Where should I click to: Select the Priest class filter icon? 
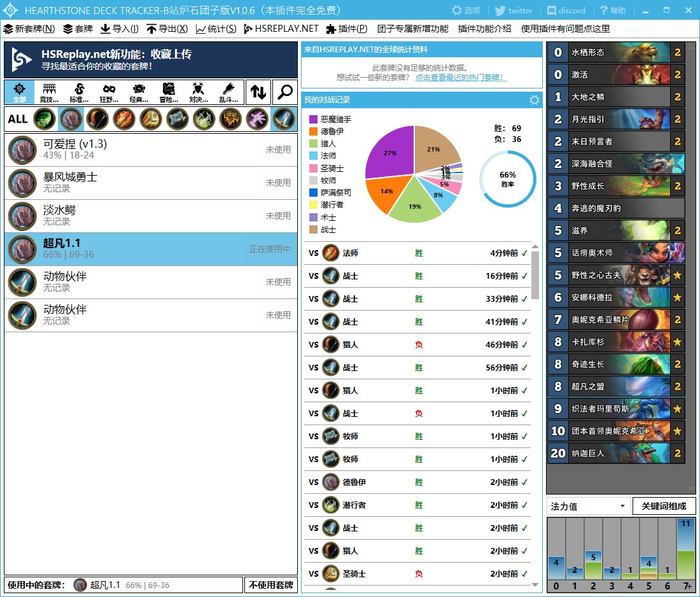[x=178, y=119]
